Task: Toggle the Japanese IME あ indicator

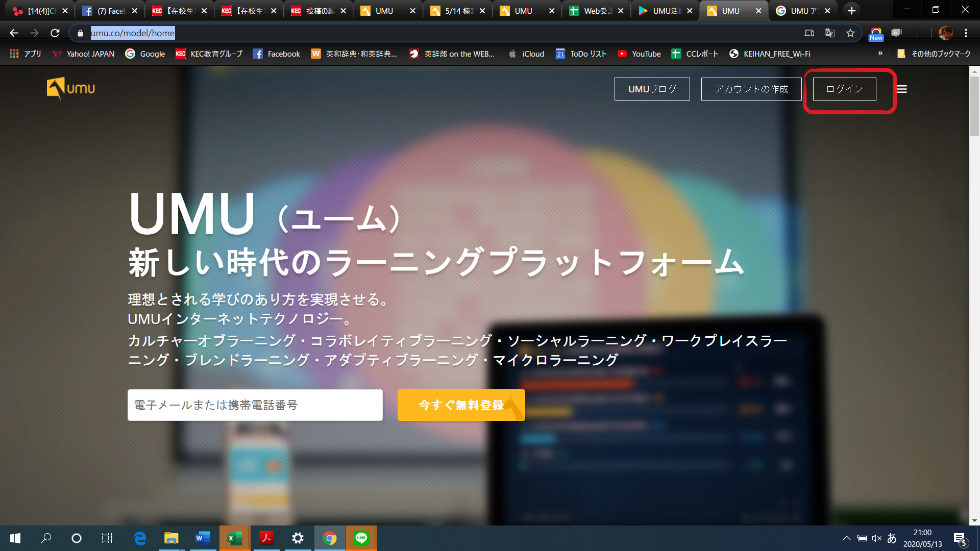Action: (x=892, y=538)
